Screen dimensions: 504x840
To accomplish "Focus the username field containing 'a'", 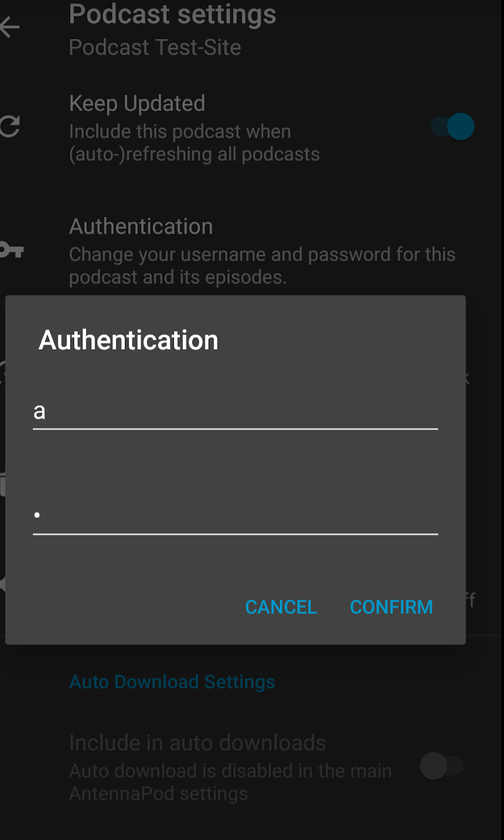I will pyautogui.click(x=235, y=412).
